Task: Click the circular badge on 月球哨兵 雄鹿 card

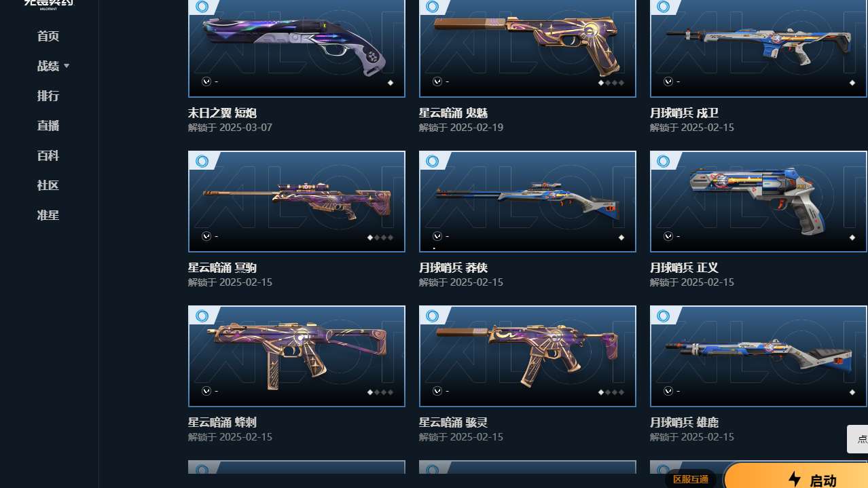Action: [664, 316]
